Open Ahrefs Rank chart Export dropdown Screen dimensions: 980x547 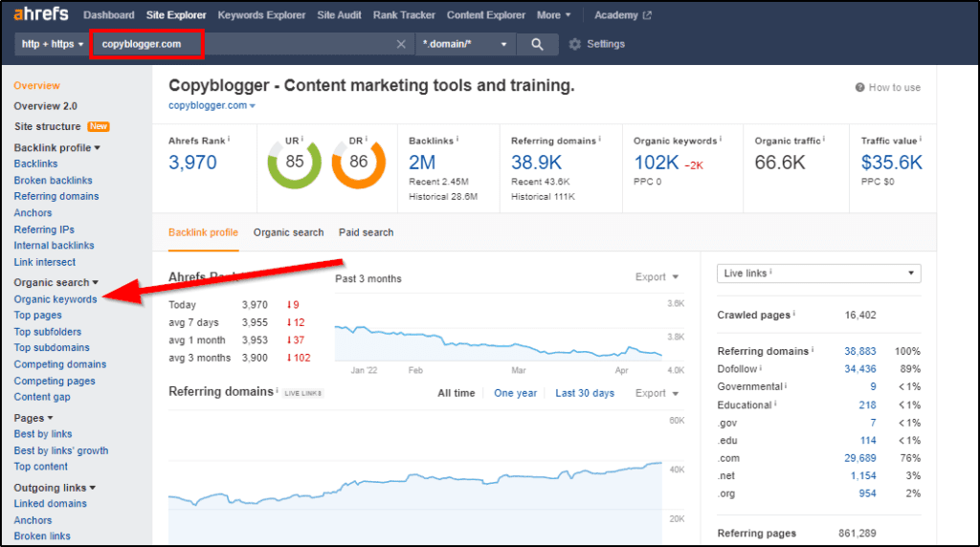pos(657,276)
